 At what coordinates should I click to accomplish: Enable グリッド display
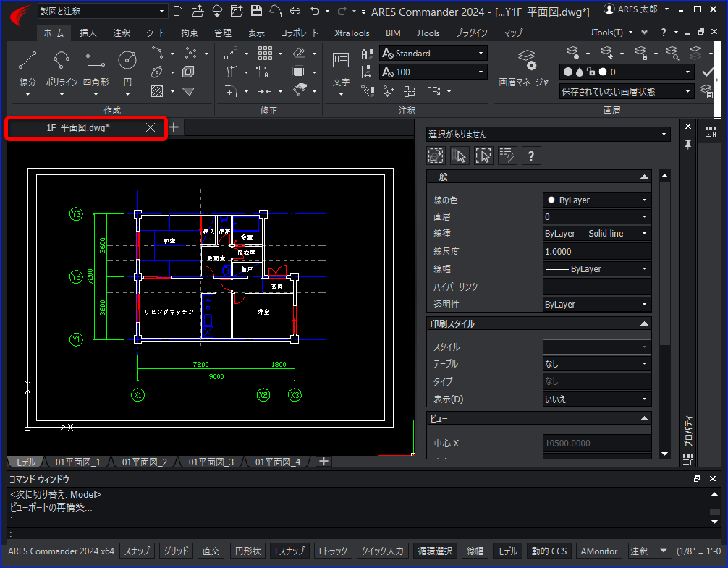click(x=176, y=551)
